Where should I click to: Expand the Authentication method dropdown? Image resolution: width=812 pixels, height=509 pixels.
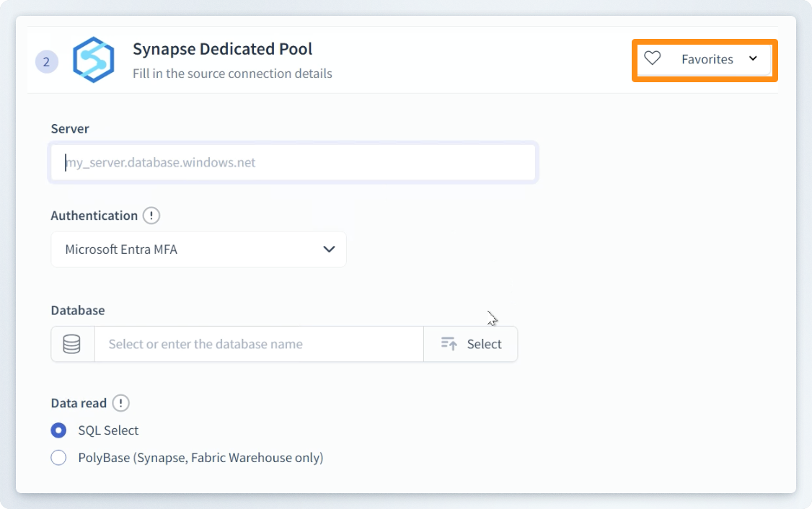198,249
